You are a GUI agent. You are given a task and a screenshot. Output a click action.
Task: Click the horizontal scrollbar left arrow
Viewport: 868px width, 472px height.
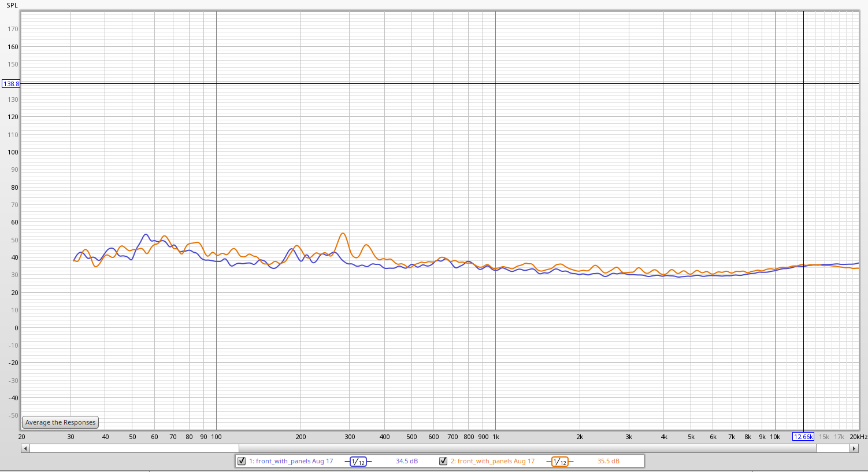click(25, 448)
